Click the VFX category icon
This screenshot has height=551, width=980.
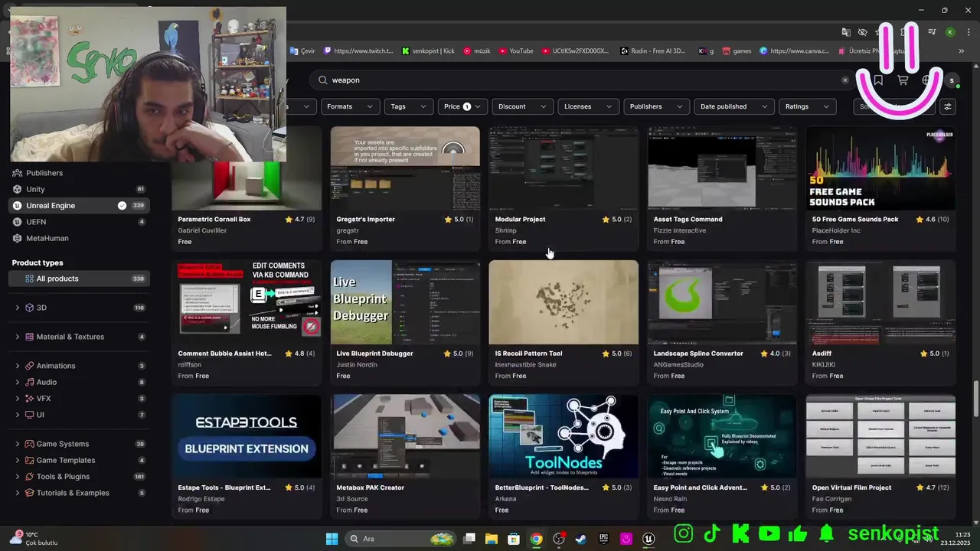point(30,399)
